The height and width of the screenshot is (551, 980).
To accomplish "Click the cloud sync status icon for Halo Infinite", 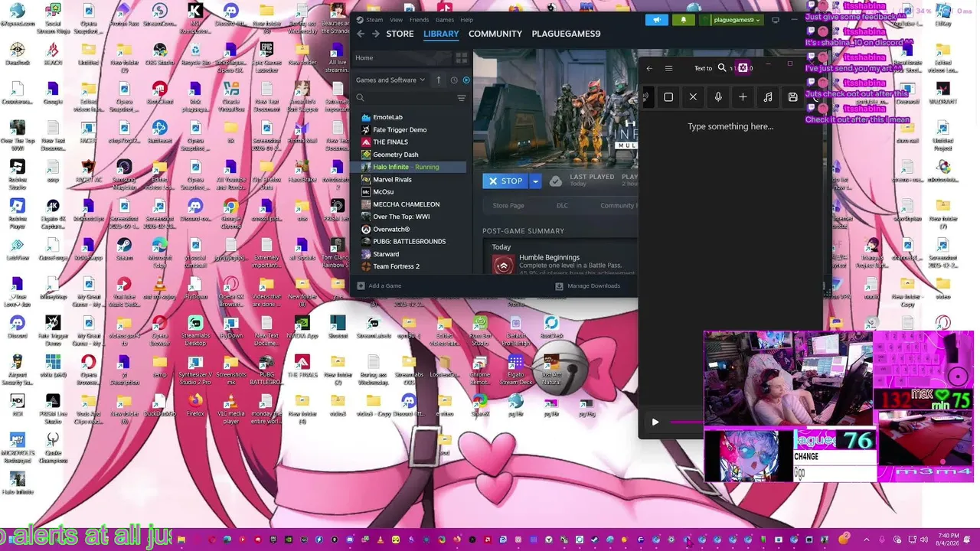I will click(556, 181).
